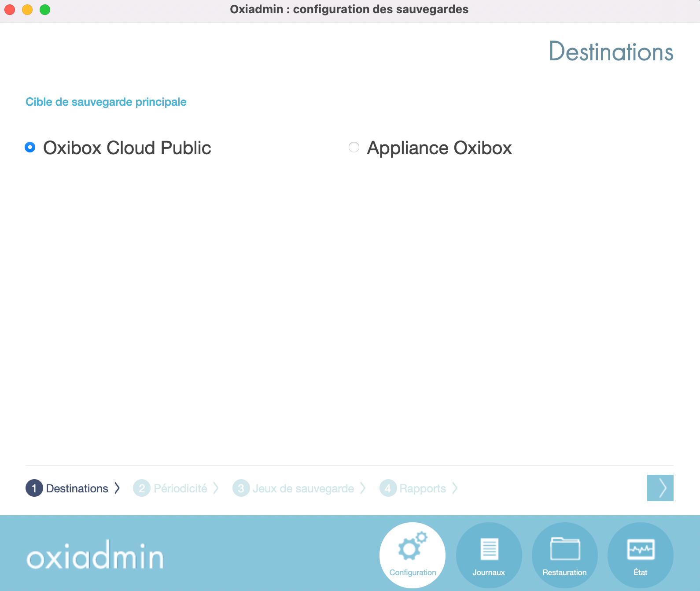Open the Restauration folder icon
The width and height of the screenshot is (700, 591).
pos(565,549)
